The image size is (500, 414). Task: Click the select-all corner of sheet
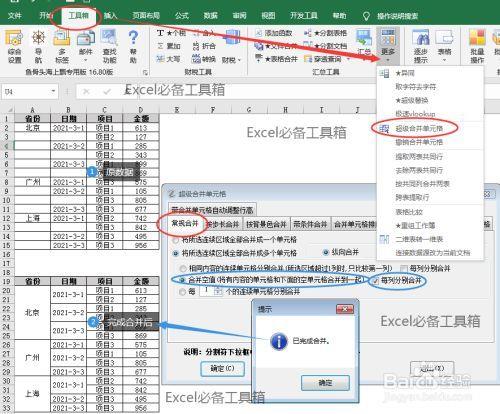tap(7, 109)
